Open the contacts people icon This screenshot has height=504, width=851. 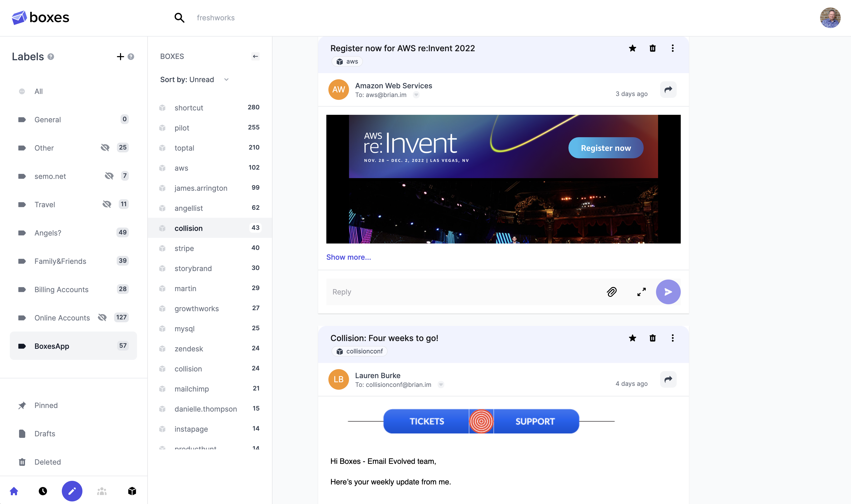point(102,491)
